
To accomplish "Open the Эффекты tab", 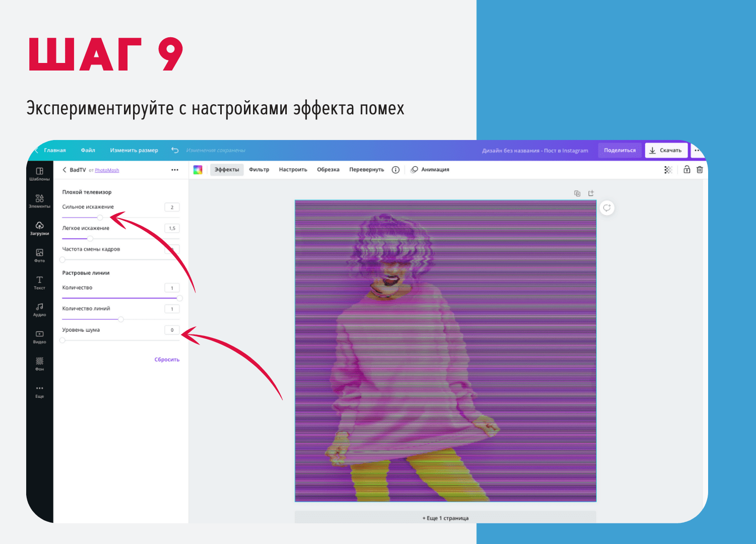I will coord(227,170).
